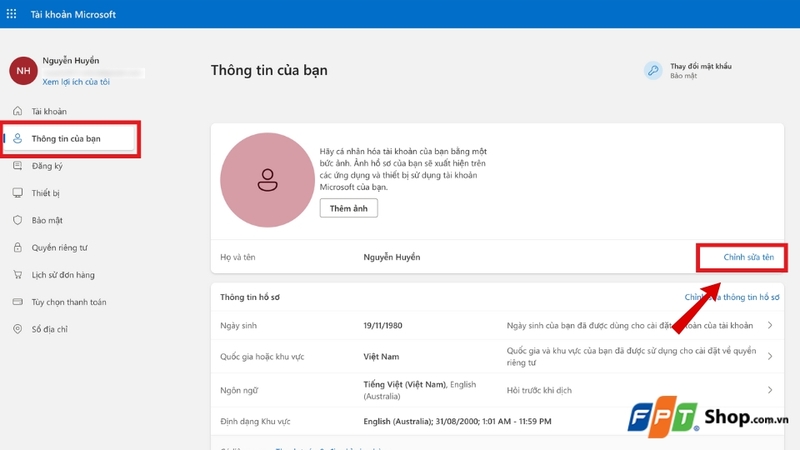Click the Bảo mật shield icon
The width and height of the screenshot is (800, 450).
[17, 220]
